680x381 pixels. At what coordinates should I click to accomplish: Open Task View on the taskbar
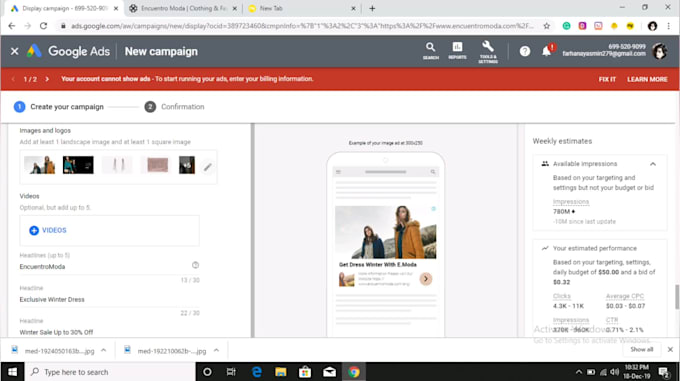point(231,372)
